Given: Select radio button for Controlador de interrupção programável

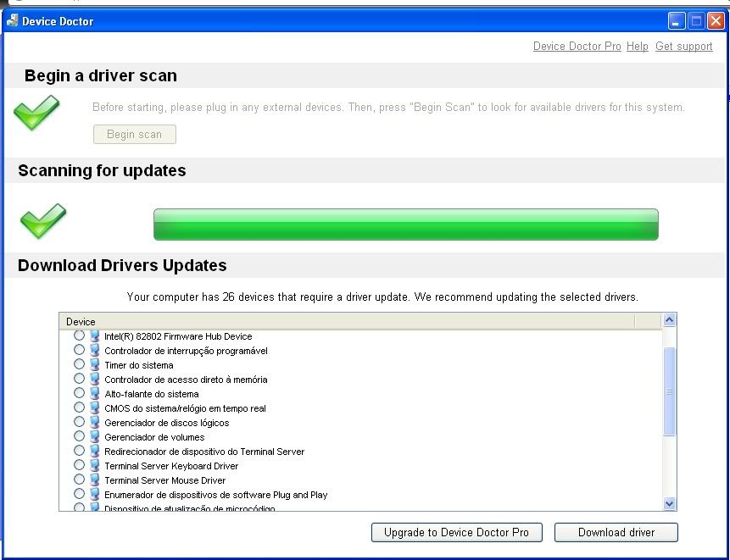Looking at the screenshot, I should 79,351.
